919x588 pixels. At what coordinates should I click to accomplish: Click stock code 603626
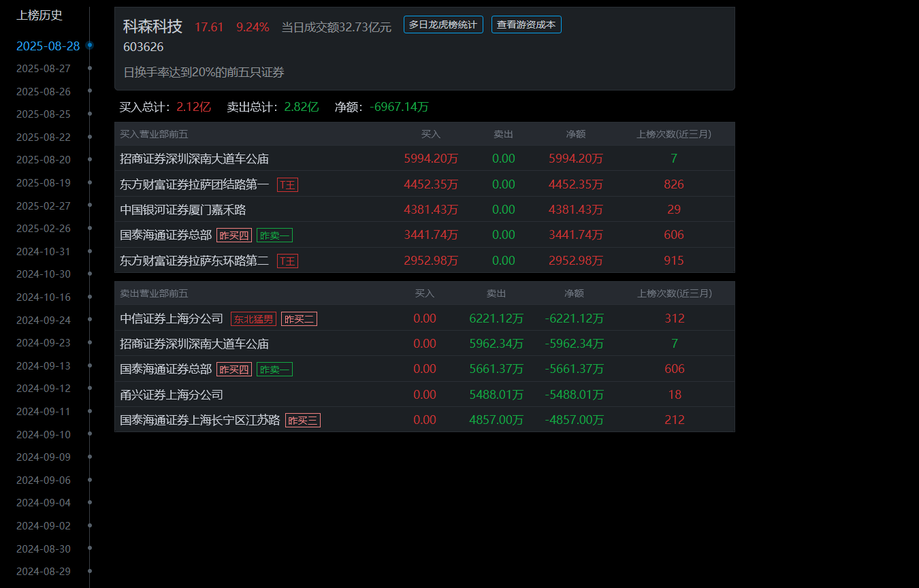(144, 47)
